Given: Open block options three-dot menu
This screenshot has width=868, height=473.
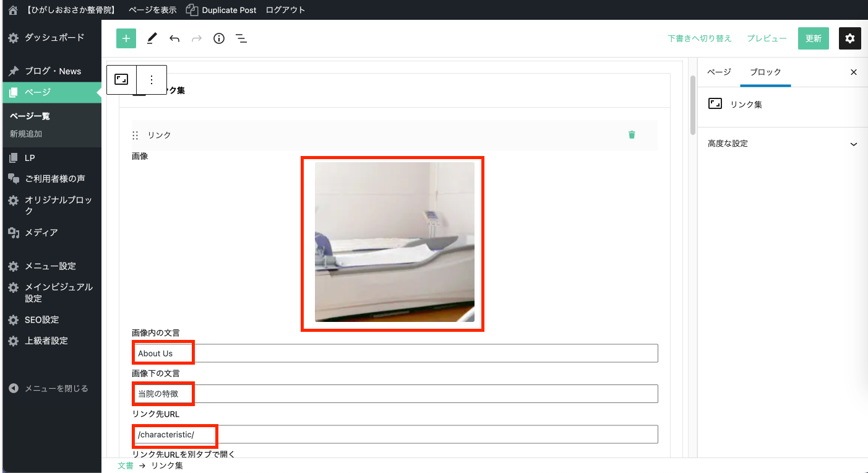Looking at the screenshot, I should [152, 80].
